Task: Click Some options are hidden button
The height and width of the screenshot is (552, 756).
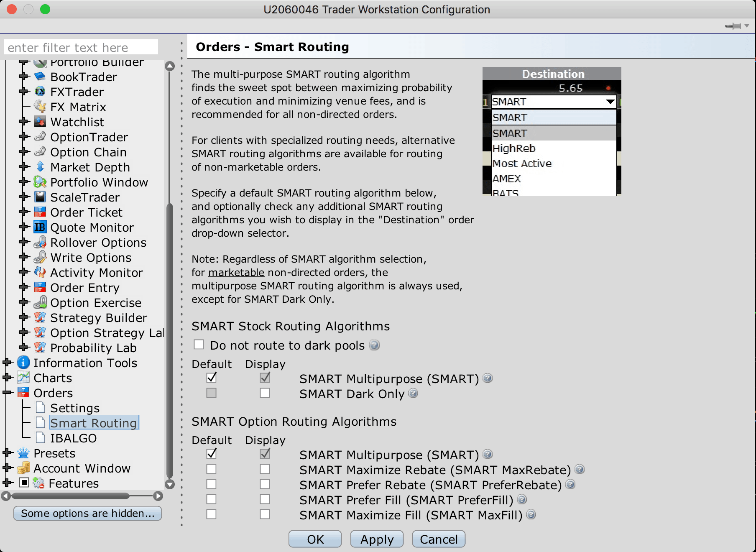Action: click(88, 513)
